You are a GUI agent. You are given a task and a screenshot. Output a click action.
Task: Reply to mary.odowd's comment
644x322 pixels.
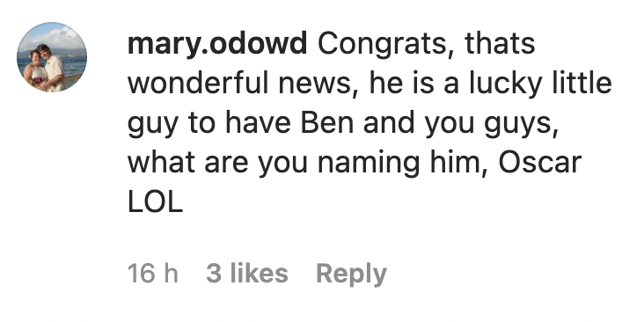point(351,274)
